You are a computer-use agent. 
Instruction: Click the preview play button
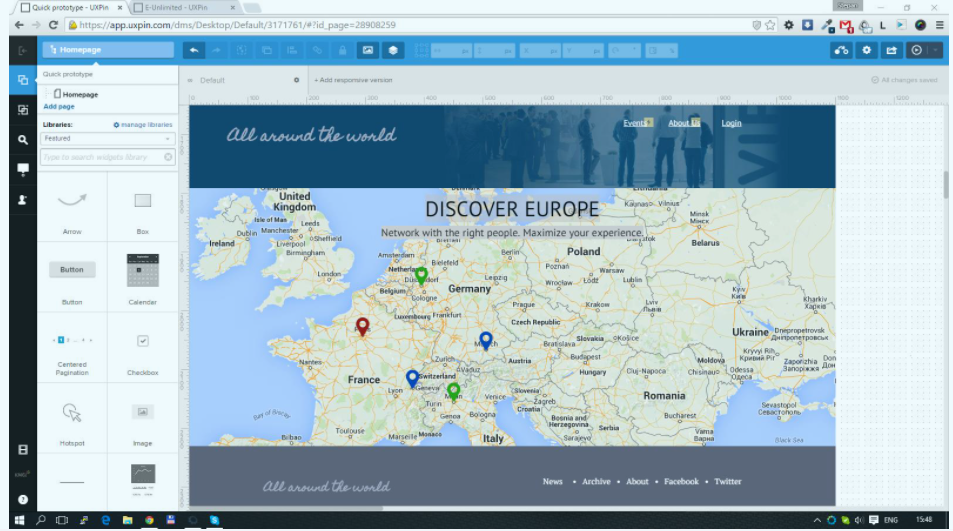[916, 50]
